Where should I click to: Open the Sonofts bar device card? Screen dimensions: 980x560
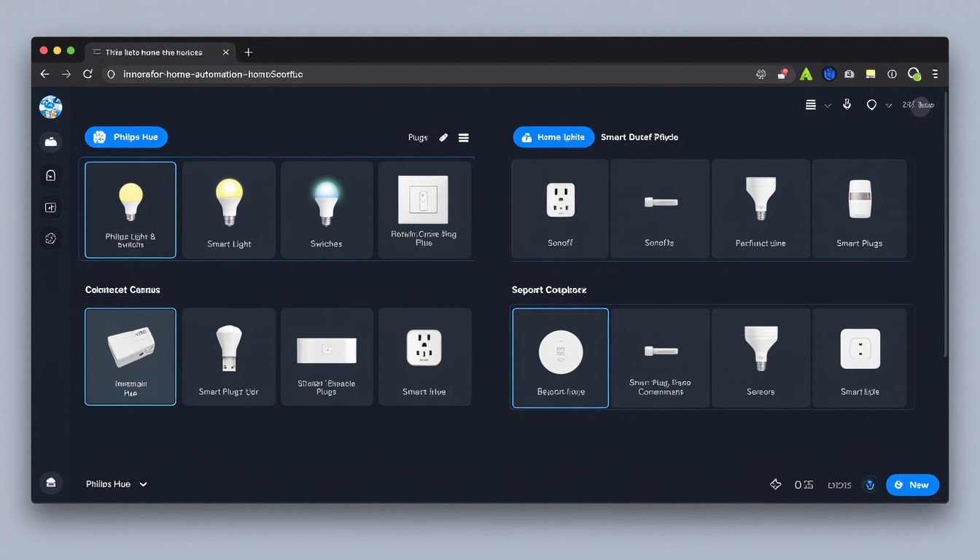point(660,209)
